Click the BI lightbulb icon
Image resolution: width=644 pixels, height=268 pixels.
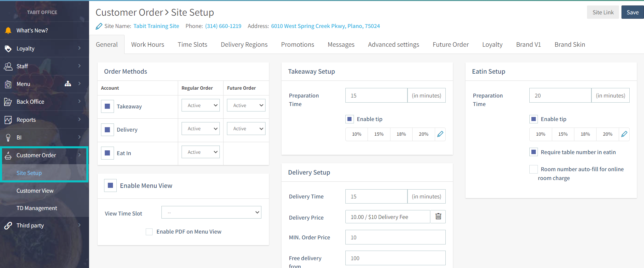tap(8, 137)
